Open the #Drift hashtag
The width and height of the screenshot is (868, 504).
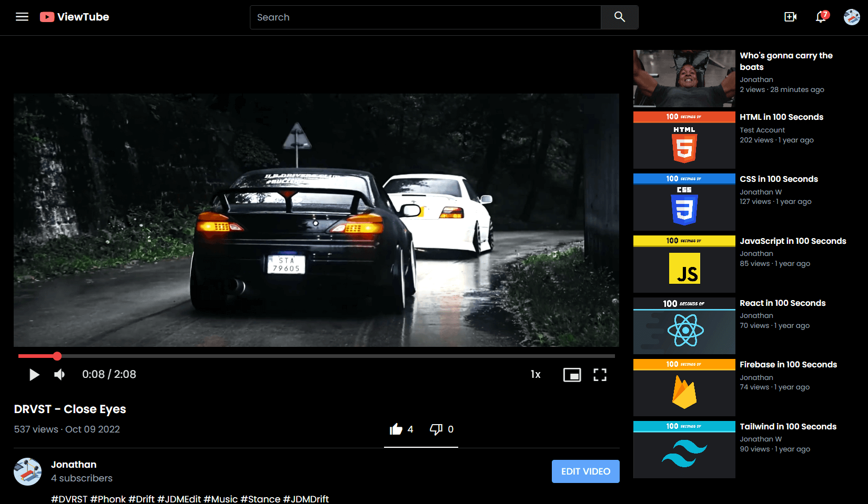(142, 499)
